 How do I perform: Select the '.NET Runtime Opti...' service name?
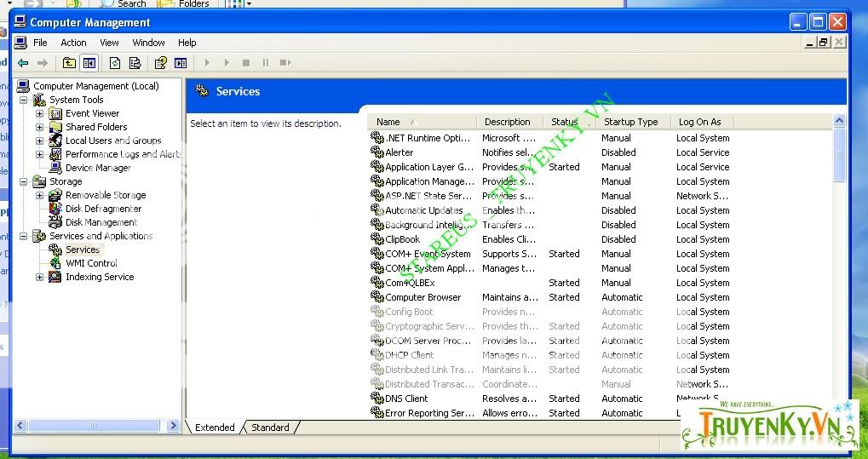tap(428, 138)
